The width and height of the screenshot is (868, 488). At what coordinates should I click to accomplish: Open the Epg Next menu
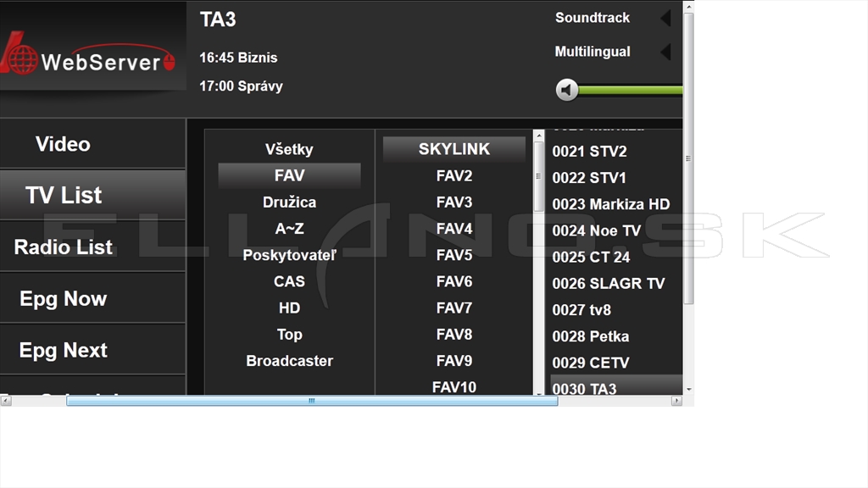tap(92, 350)
